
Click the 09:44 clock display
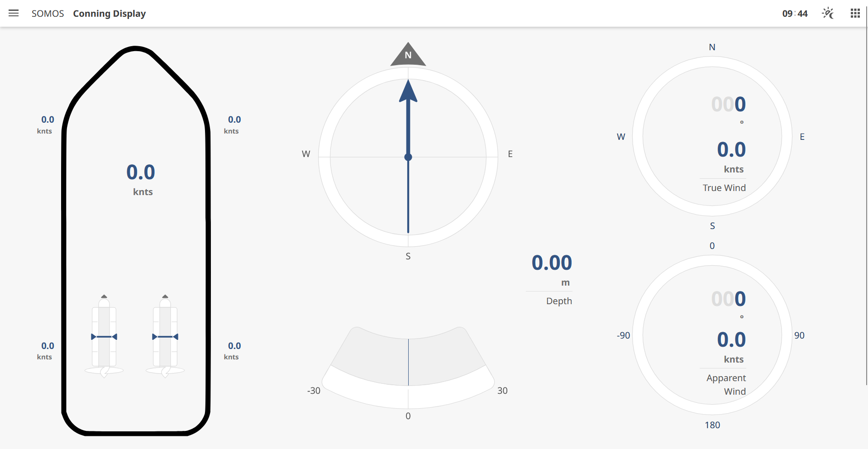pyautogui.click(x=795, y=14)
